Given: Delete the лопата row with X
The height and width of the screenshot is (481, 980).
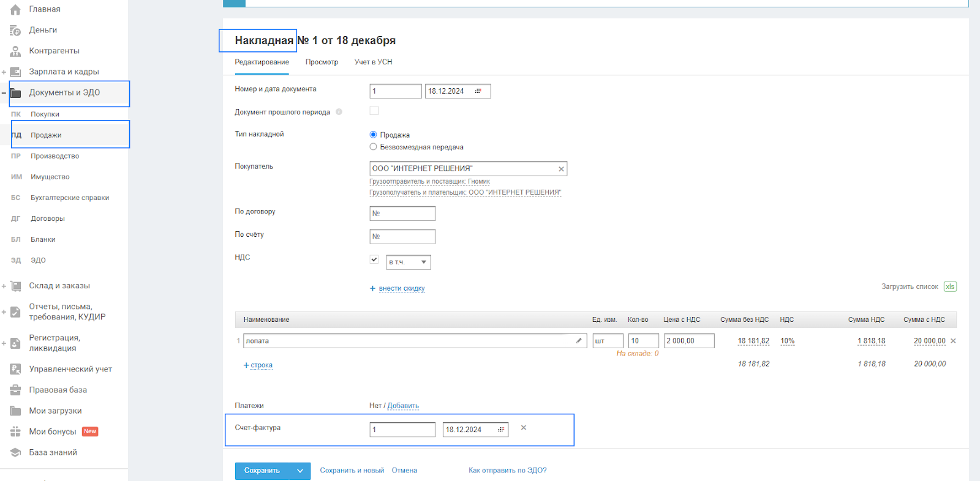Looking at the screenshot, I should pyautogui.click(x=953, y=341).
